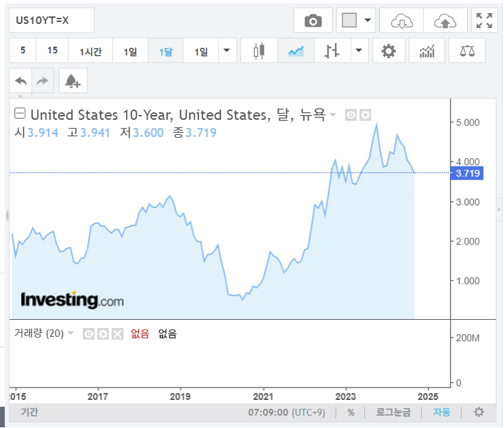Click the 07:09:00 (UTC+9) timezone button
The image size is (504, 428).
286,412
